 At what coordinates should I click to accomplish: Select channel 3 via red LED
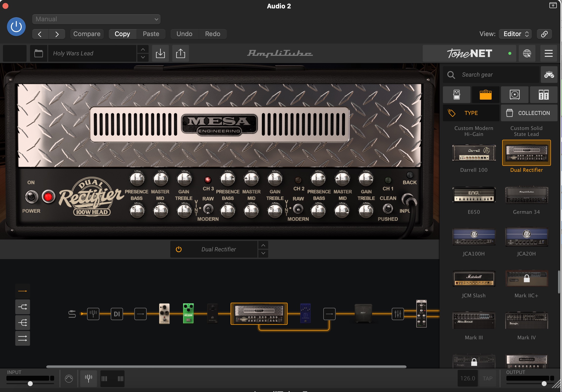click(x=208, y=180)
